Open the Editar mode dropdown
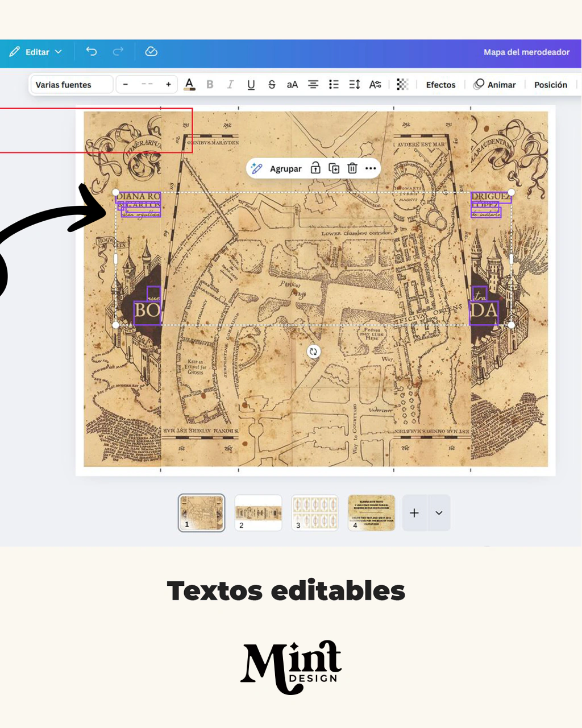 point(35,52)
